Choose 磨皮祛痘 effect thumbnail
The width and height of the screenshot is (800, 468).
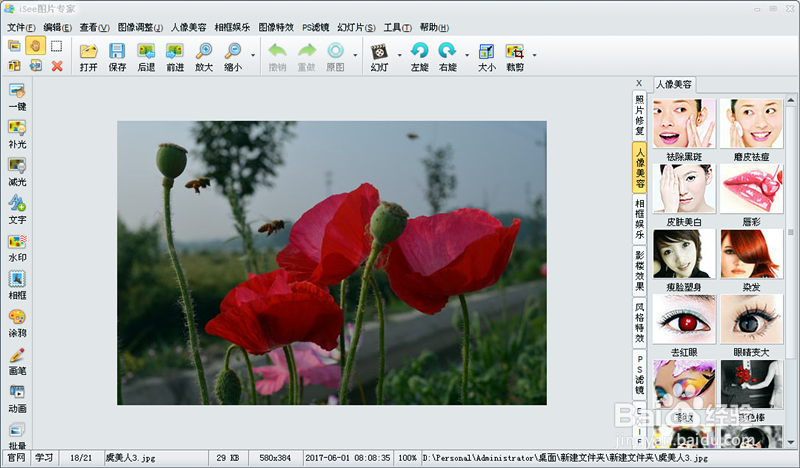point(752,124)
